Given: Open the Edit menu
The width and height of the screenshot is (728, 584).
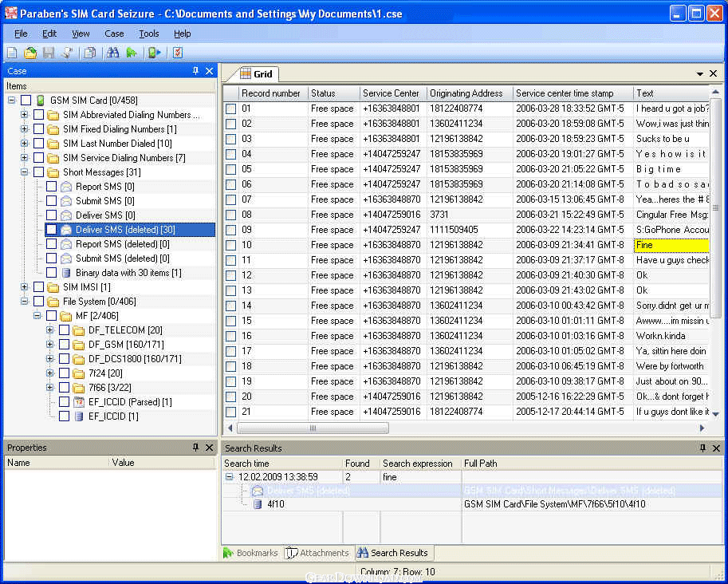Looking at the screenshot, I should pos(49,34).
